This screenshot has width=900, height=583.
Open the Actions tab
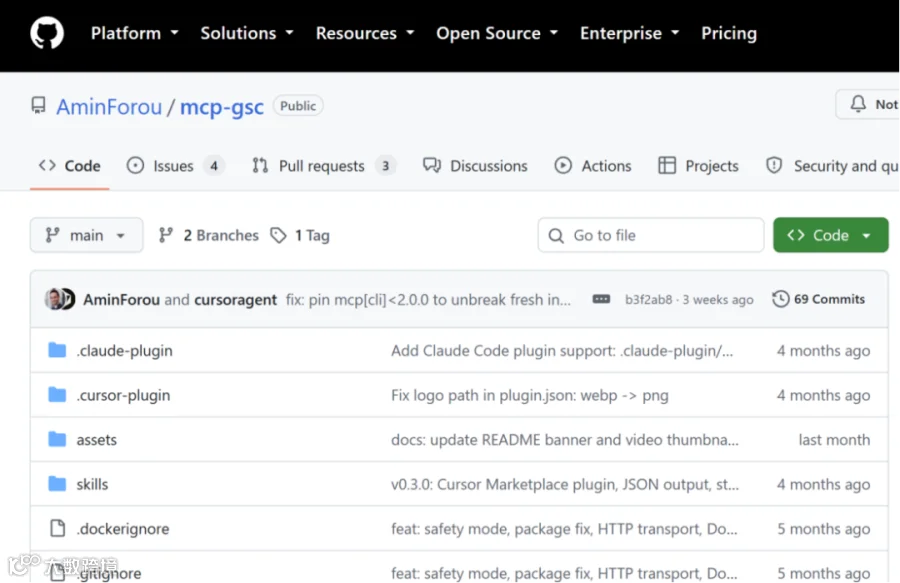(x=592, y=166)
